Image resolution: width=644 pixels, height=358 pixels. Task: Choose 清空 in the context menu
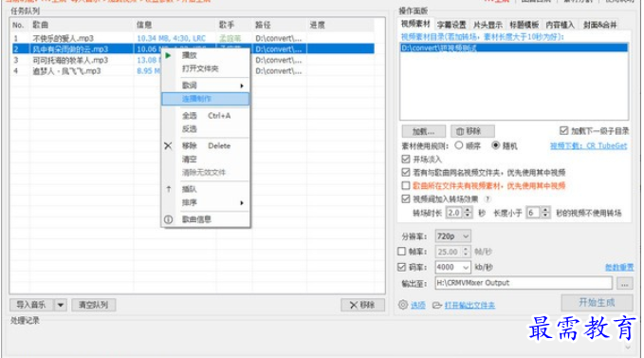click(190, 160)
